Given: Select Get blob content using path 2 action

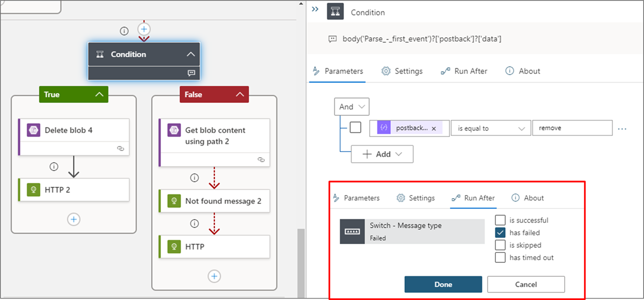Looking at the screenshot, I should pos(214,142).
